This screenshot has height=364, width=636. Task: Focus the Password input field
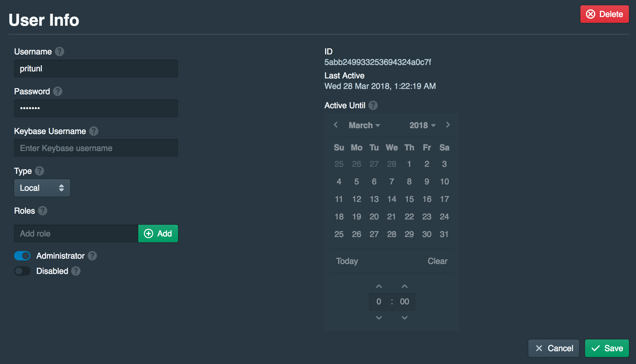[x=96, y=108]
